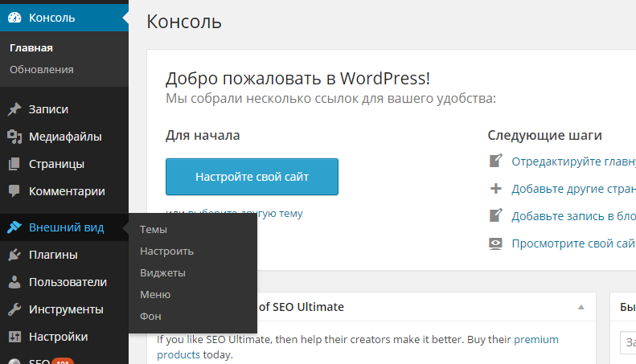Click the Страницы pages icon
Image resolution: width=636 pixels, height=364 pixels.
[14, 164]
